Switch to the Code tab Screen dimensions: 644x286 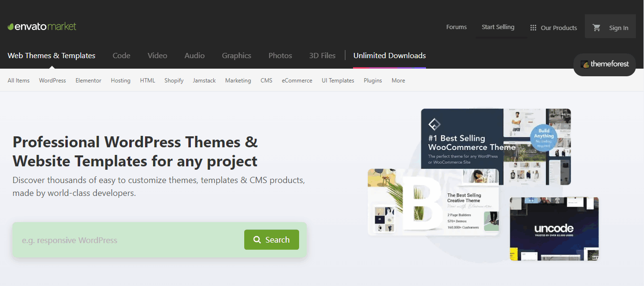121,56
